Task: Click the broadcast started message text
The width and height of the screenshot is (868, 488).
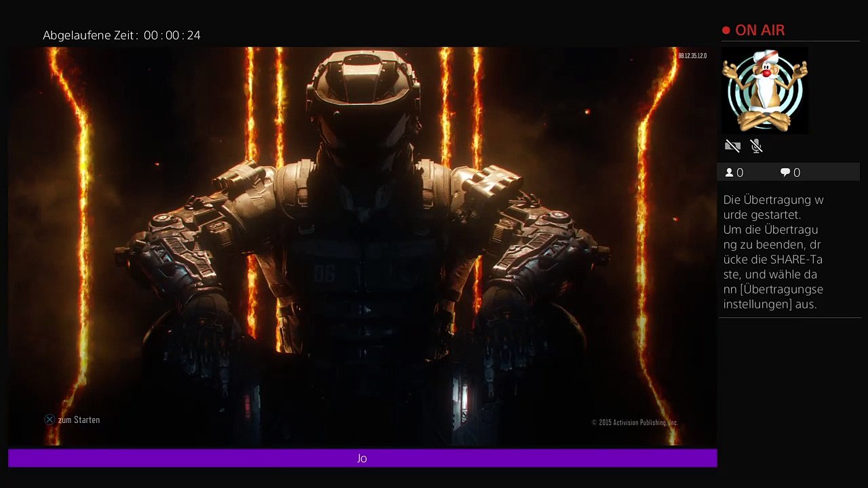Action: [x=773, y=252]
